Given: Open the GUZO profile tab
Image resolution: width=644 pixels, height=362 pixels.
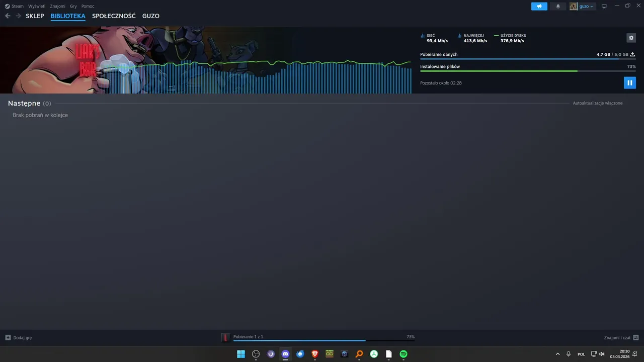Looking at the screenshot, I should (151, 16).
